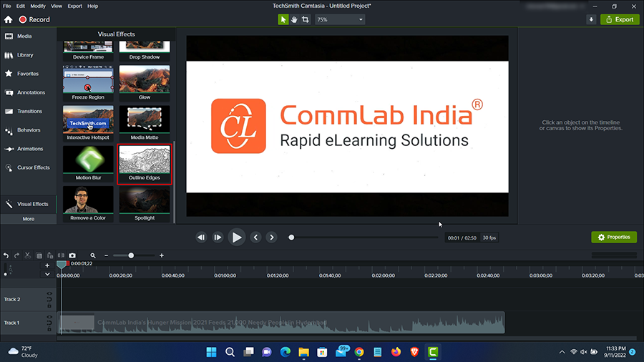Start a recording with Record
This screenshot has height=362, width=644.
[x=34, y=19]
